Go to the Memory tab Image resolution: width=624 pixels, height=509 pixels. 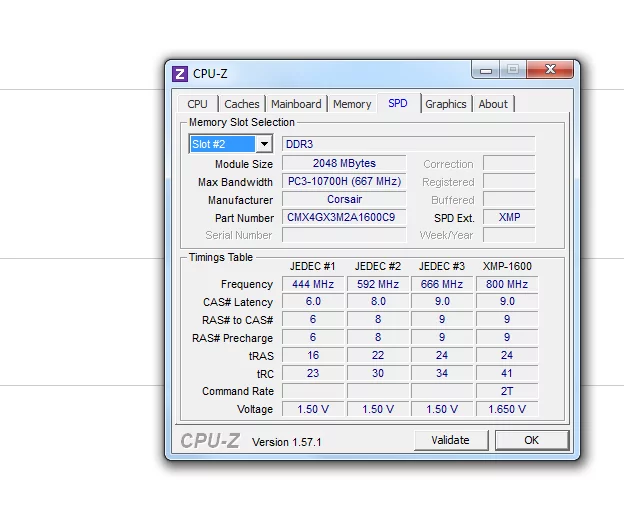(x=352, y=104)
